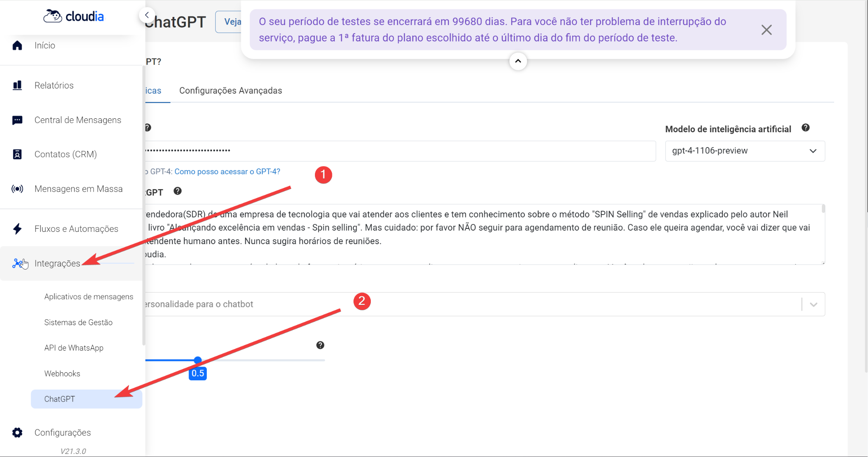Open Fluxos e Automações
Image resolution: width=868 pixels, height=457 pixels.
pyautogui.click(x=76, y=228)
